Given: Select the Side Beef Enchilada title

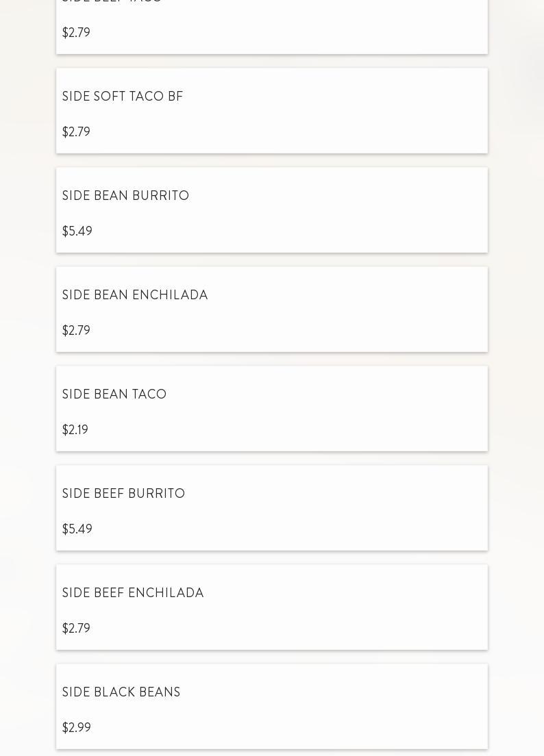Looking at the screenshot, I should click(133, 594).
